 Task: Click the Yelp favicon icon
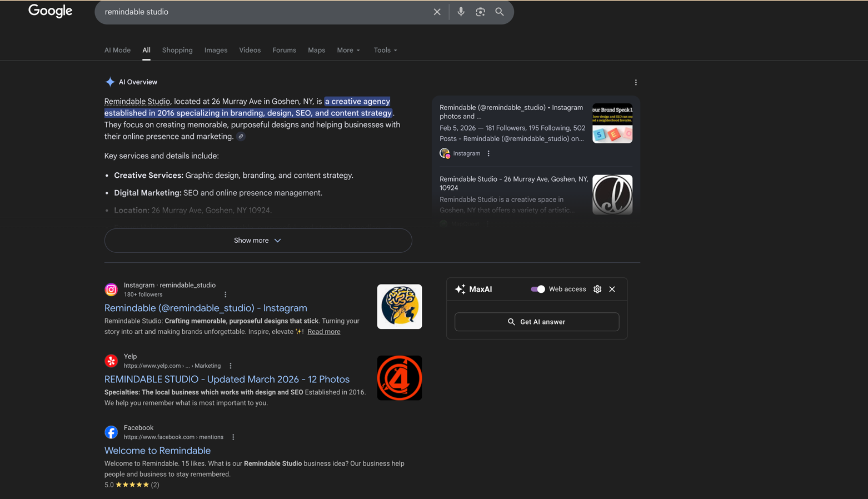[111, 361]
